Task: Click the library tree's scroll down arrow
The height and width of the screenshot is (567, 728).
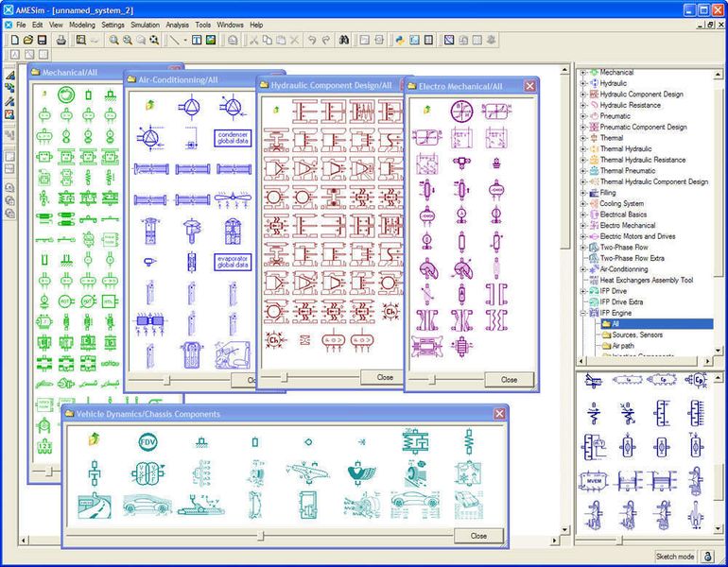Action: point(719,351)
